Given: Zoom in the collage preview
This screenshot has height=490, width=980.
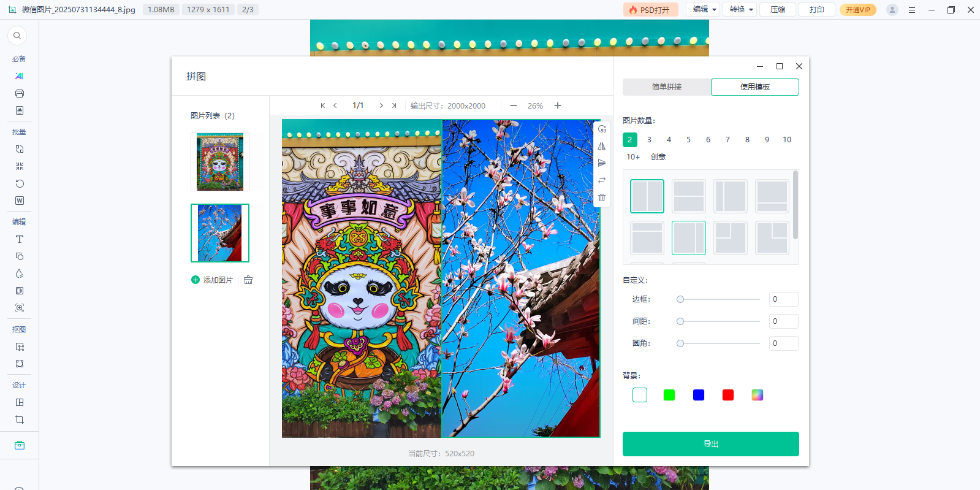Looking at the screenshot, I should click(x=558, y=105).
